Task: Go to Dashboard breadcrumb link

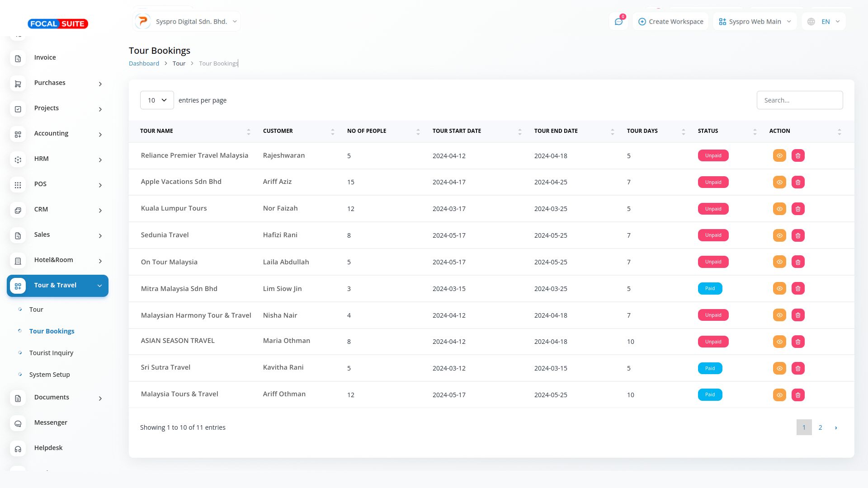Action: coord(144,63)
